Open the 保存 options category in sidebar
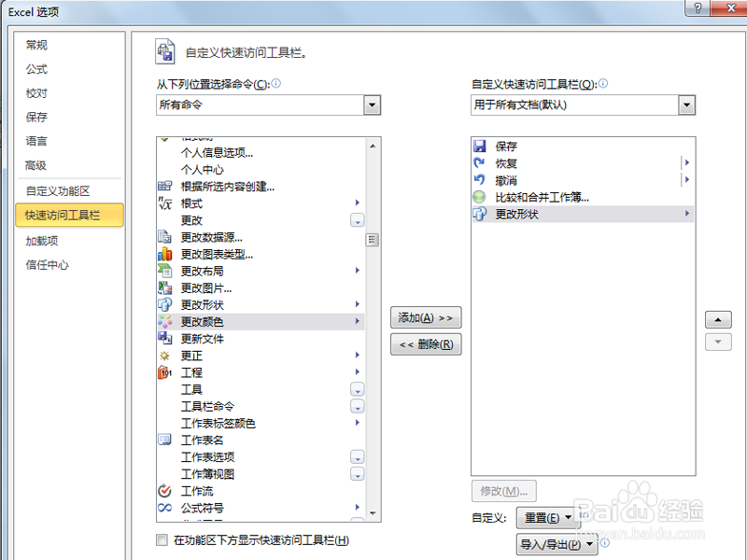 (36, 118)
